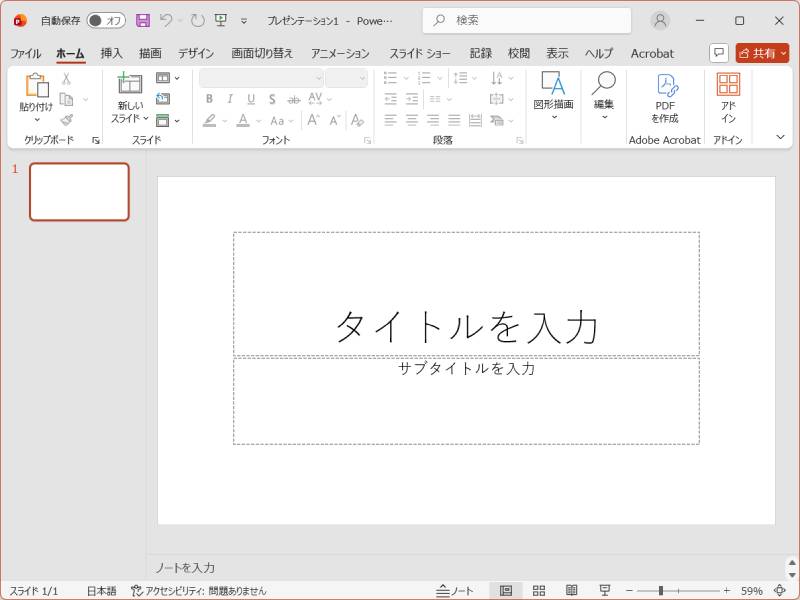
Task: Select the Bold formatting icon
Action: (x=209, y=99)
